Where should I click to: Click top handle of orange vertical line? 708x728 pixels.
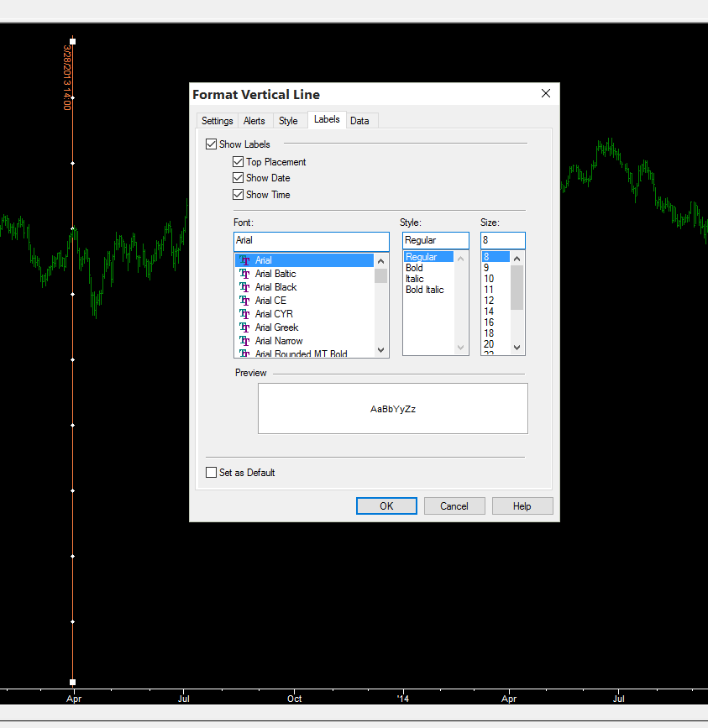point(72,41)
